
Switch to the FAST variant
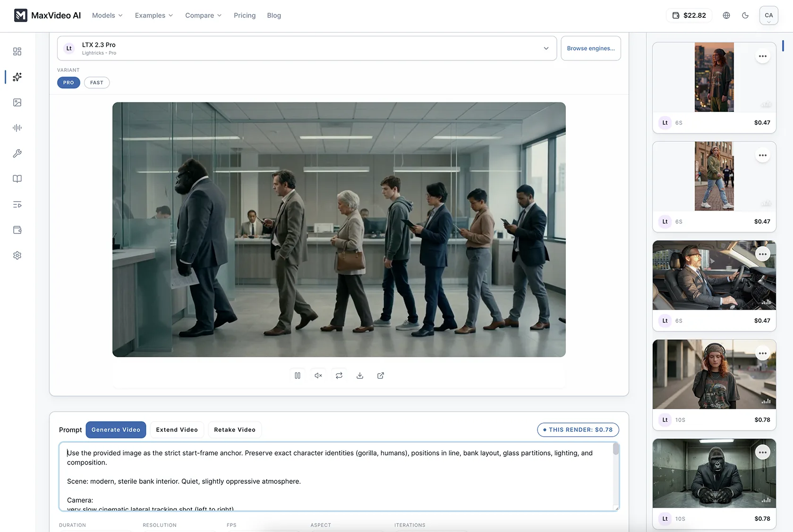(96, 82)
